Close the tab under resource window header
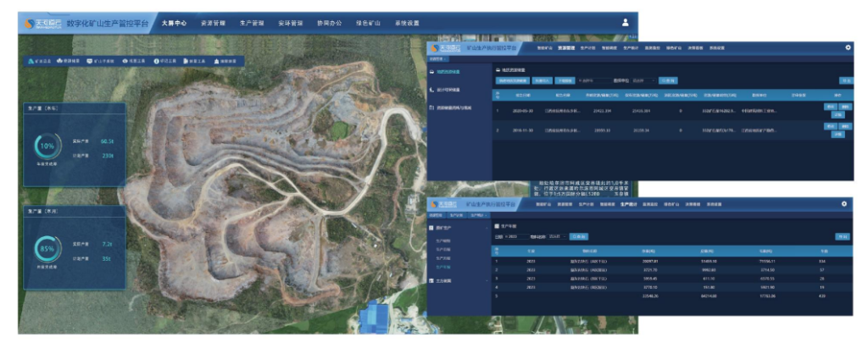 click(x=444, y=59)
